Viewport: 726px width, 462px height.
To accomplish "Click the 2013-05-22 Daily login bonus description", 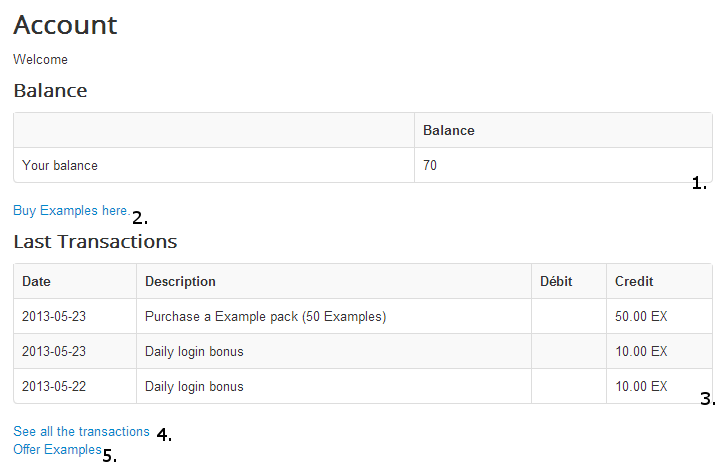I will [194, 387].
